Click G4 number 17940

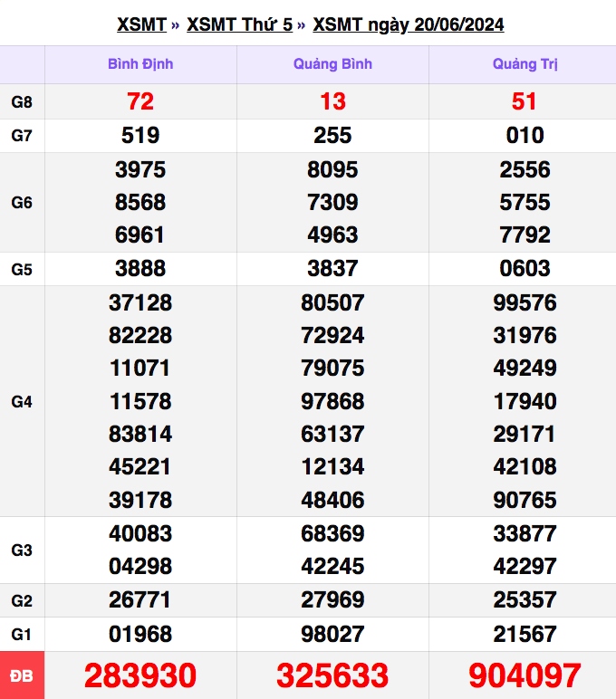coord(525,402)
